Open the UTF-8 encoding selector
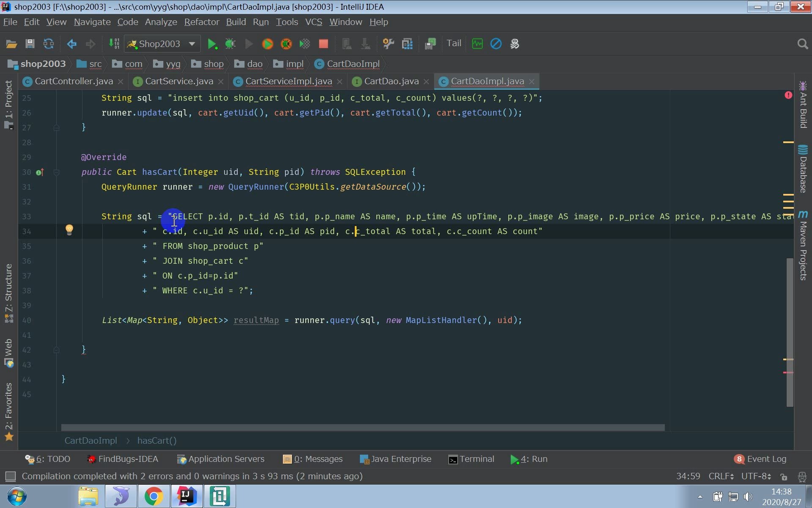The image size is (812, 508). click(756, 476)
